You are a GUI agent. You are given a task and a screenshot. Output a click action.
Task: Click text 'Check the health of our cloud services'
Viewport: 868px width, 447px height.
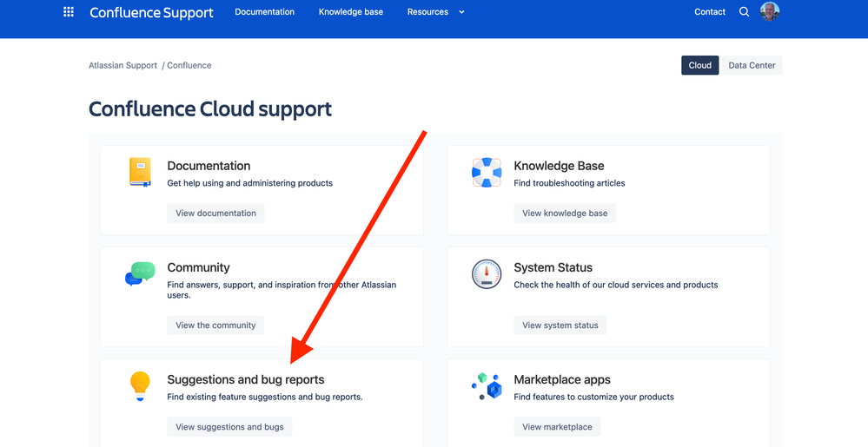pos(589,285)
